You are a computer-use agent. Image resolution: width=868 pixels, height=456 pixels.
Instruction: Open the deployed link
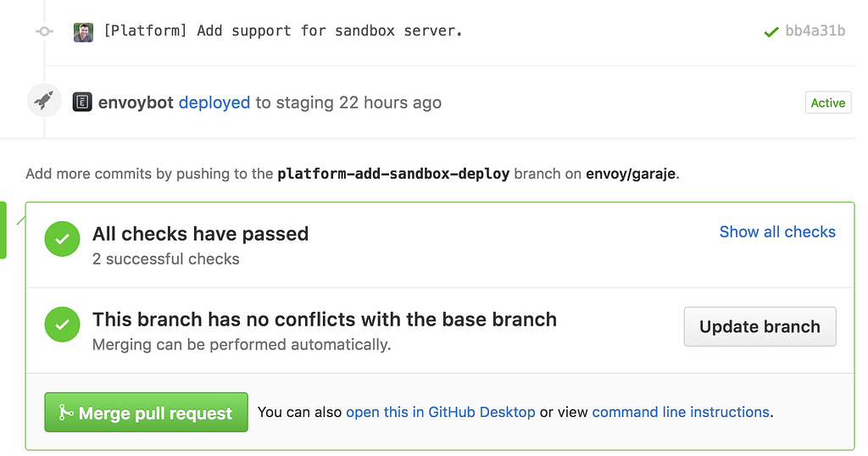tap(214, 103)
